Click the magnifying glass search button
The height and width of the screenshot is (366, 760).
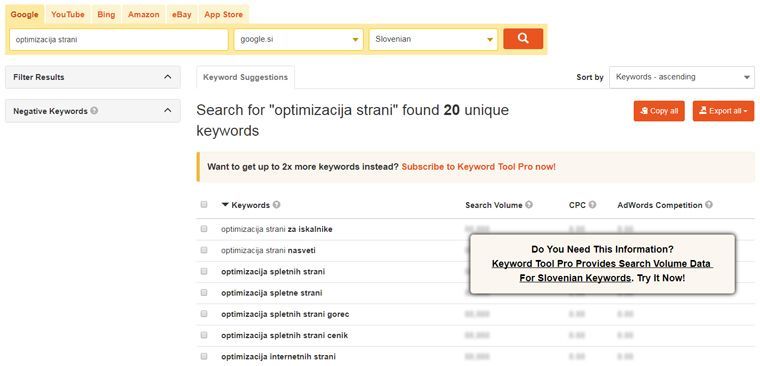tap(523, 39)
